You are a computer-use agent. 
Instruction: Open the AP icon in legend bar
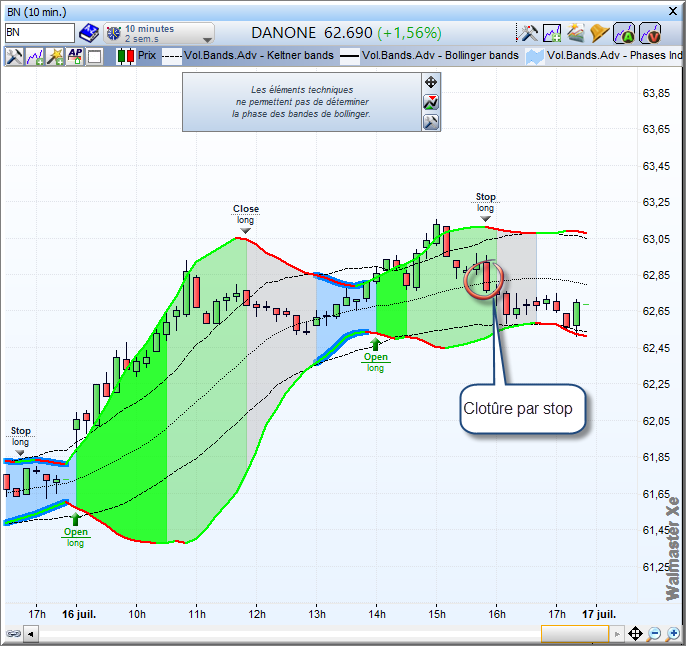point(75,56)
